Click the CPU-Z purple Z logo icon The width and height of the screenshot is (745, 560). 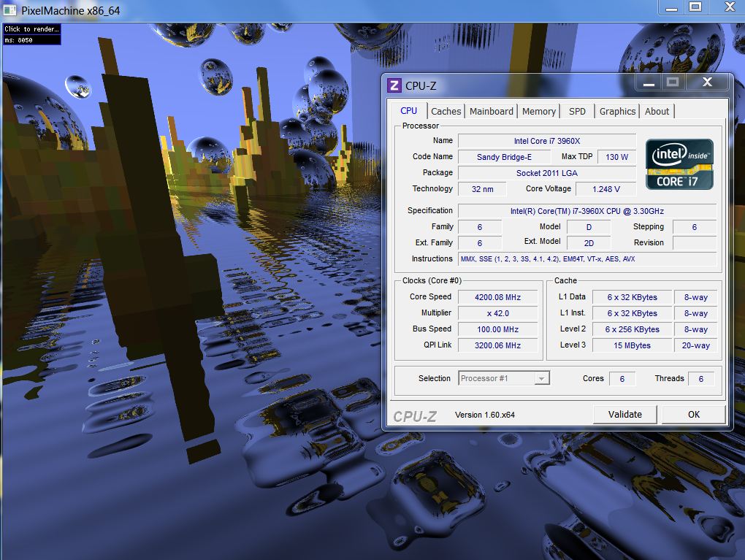(x=394, y=85)
